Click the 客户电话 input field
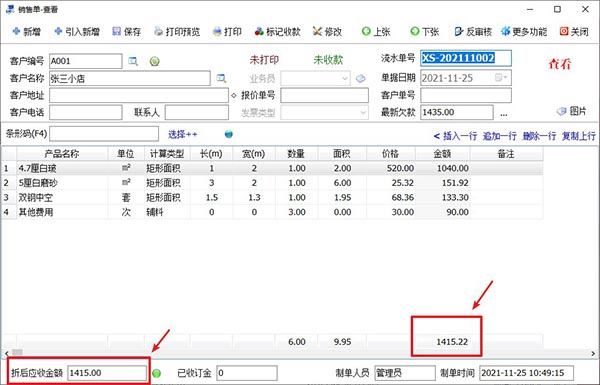The image size is (600, 385). click(86, 113)
